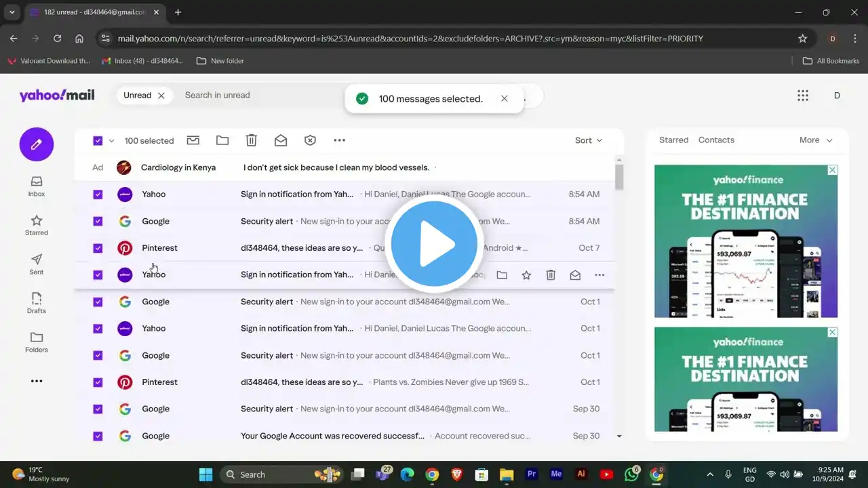This screenshot has height=488, width=868.
Task: Open All Bookmarks folder
Action: (831, 61)
